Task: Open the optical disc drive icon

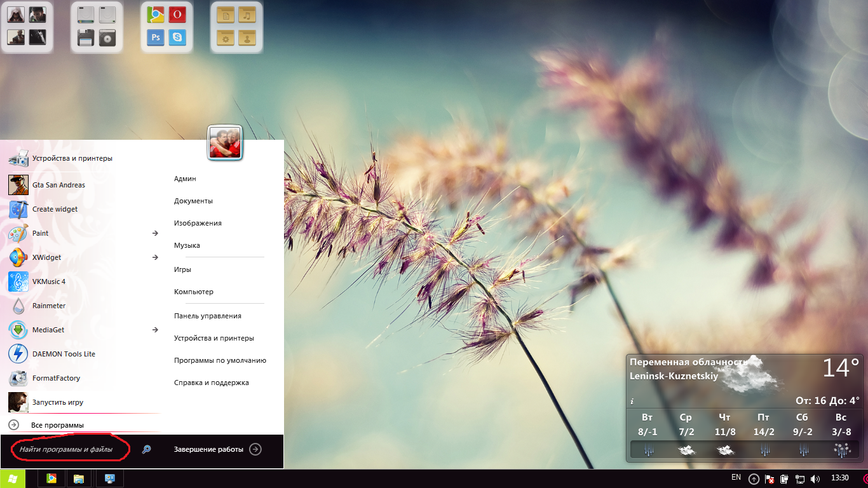Action: (x=107, y=37)
